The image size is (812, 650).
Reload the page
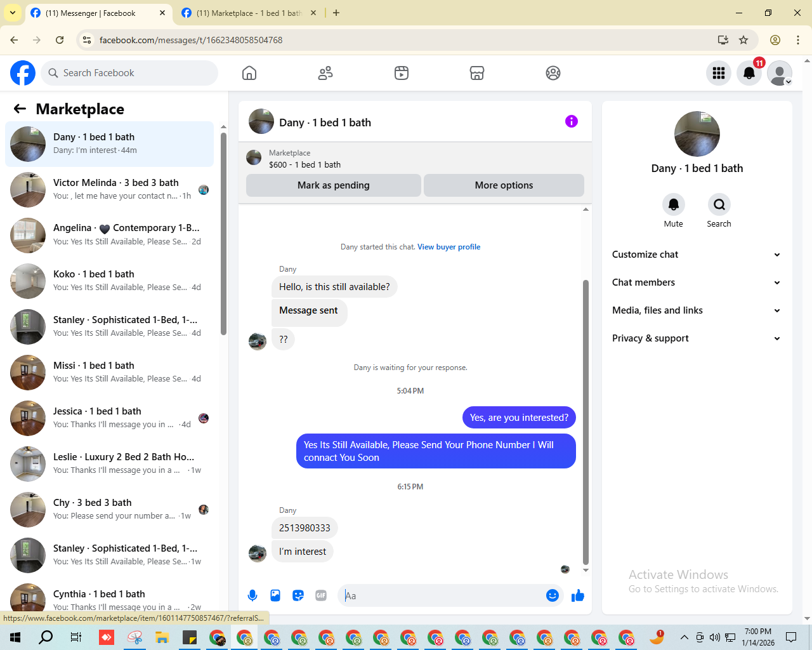(x=60, y=40)
